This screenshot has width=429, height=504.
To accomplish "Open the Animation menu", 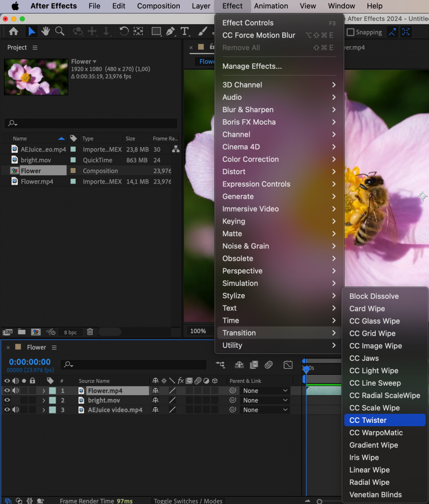I will (272, 6).
